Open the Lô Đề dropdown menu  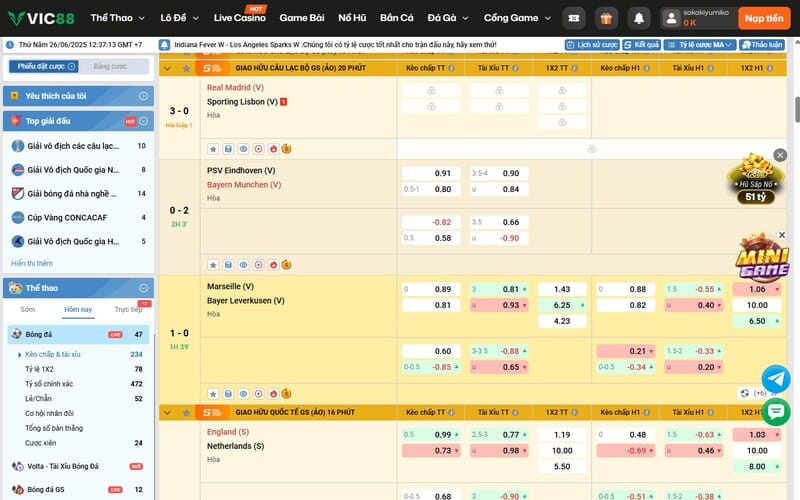[x=179, y=18]
